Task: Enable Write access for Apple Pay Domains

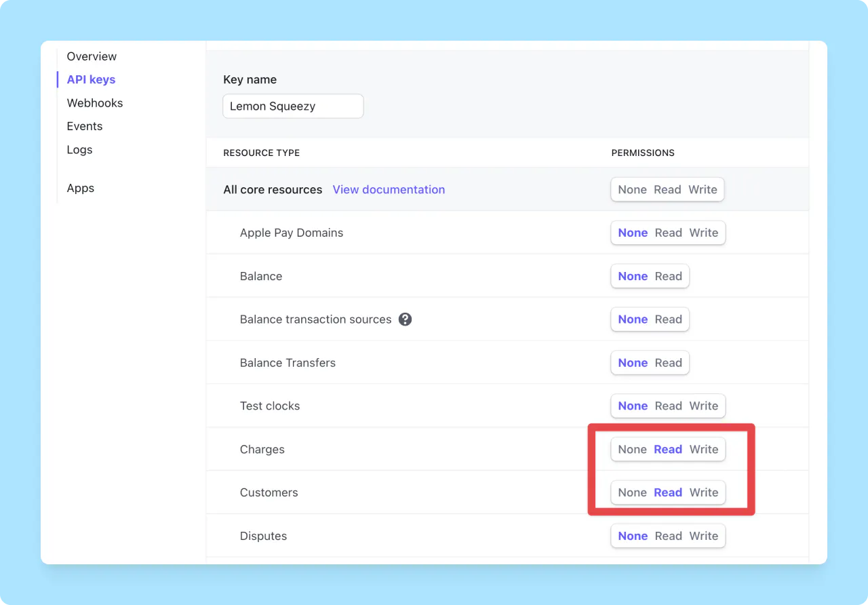Action: tap(705, 233)
